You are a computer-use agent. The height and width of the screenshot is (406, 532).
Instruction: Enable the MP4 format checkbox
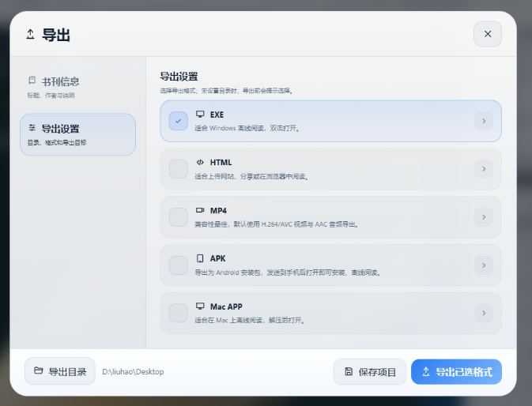coord(179,217)
